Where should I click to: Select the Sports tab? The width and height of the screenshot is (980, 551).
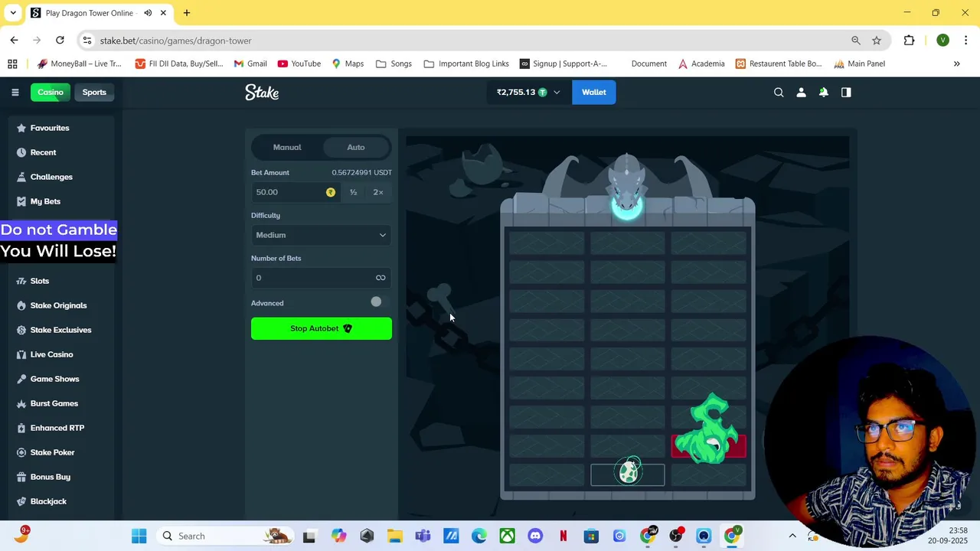(94, 93)
